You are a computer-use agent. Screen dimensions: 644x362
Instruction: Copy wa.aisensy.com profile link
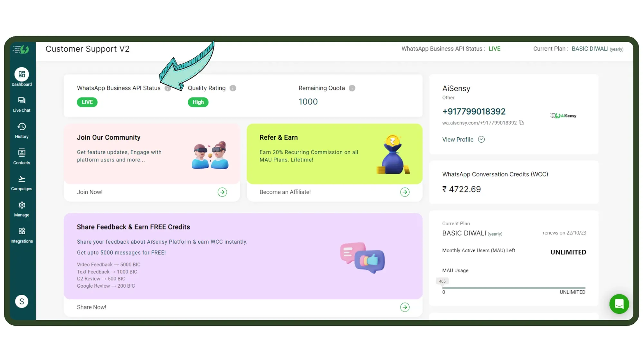tap(522, 122)
